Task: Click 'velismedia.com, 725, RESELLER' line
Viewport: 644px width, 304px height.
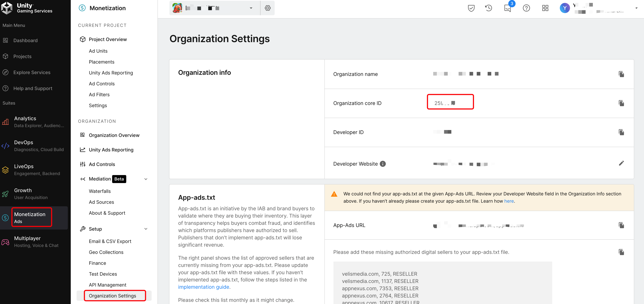Action: pyautogui.click(x=380, y=274)
